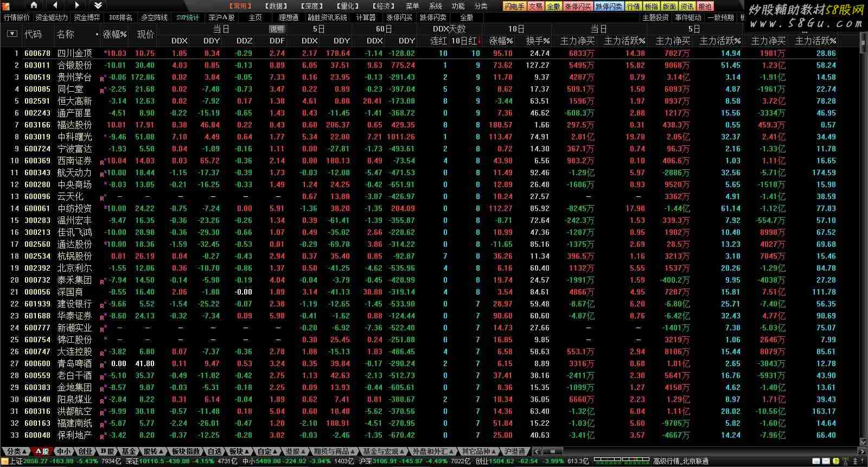Expand the 外盘和外汇▲ bottom tab menu
The image size is (868, 467).
pos(433,451)
